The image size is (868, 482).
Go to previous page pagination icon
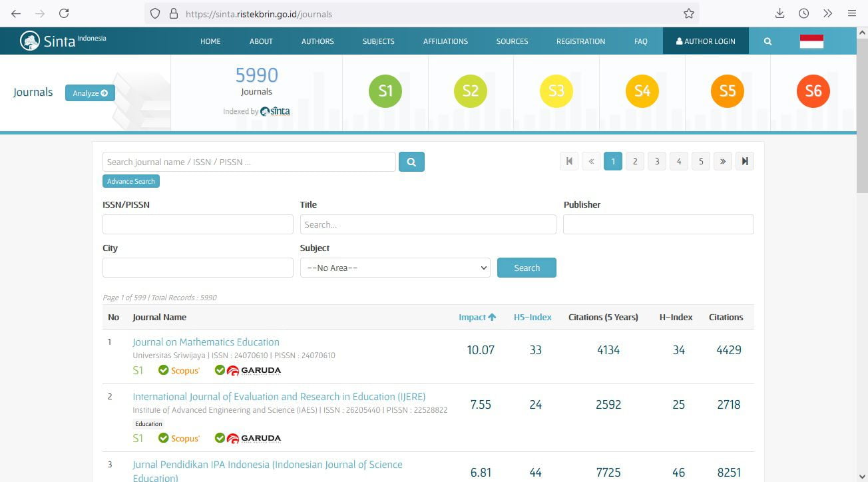click(591, 161)
